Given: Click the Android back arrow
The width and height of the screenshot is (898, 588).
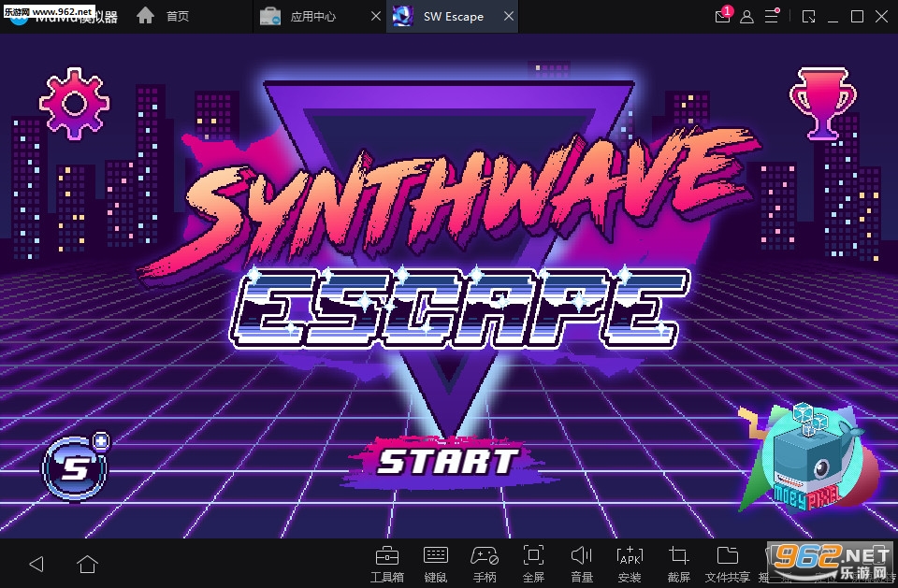Looking at the screenshot, I should point(36,564).
